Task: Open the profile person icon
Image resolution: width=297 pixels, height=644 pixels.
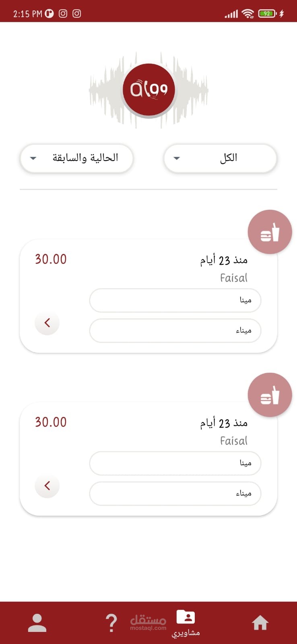Action: (37, 623)
